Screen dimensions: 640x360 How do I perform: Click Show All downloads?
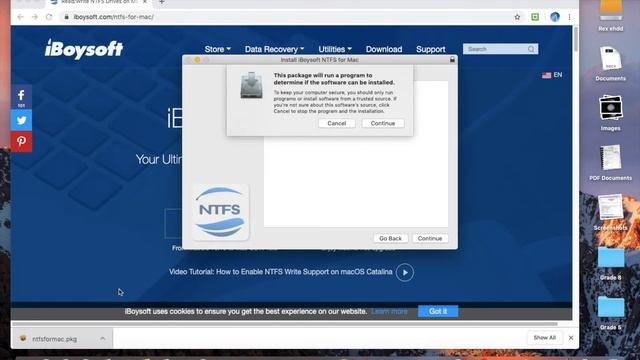click(544, 338)
